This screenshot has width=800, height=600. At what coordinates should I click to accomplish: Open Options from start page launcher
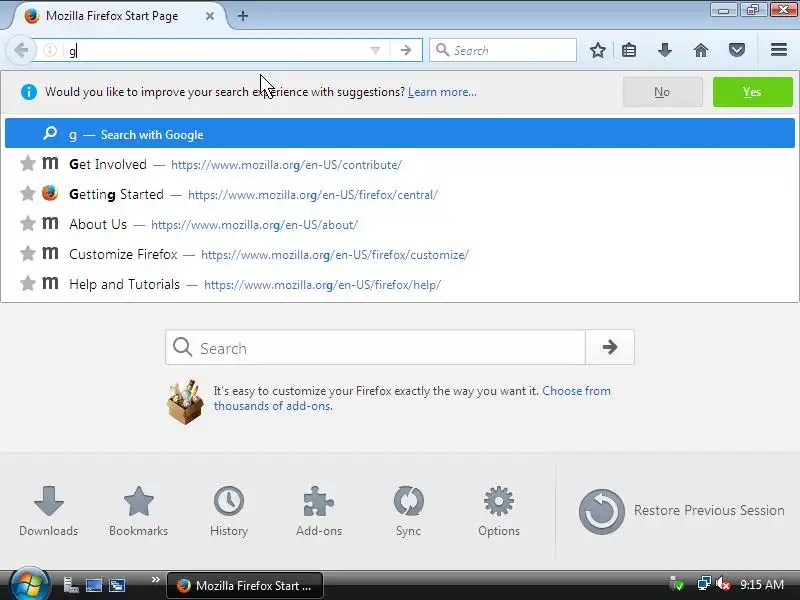point(499,511)
